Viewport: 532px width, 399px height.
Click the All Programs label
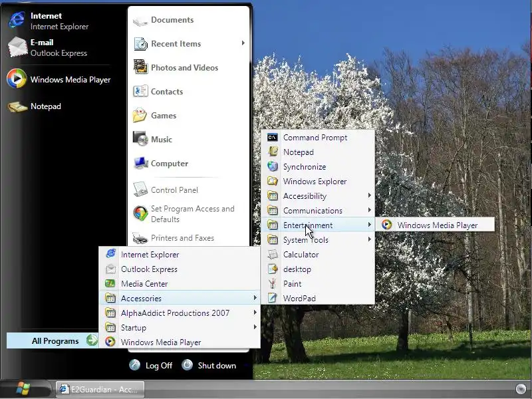pyautogui.click(x=55, y=341)
